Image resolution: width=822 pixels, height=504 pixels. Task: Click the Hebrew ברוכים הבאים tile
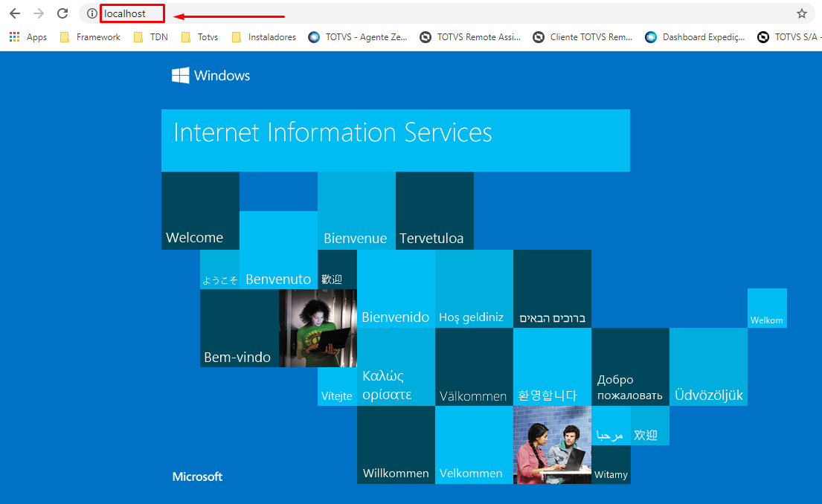click(552, 288)
